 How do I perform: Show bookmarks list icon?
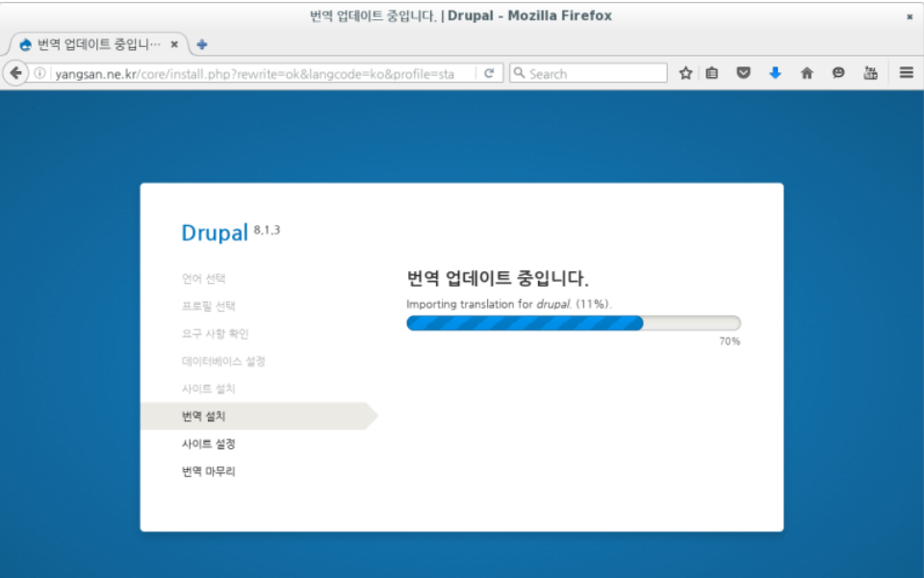[x=712, y=73]
